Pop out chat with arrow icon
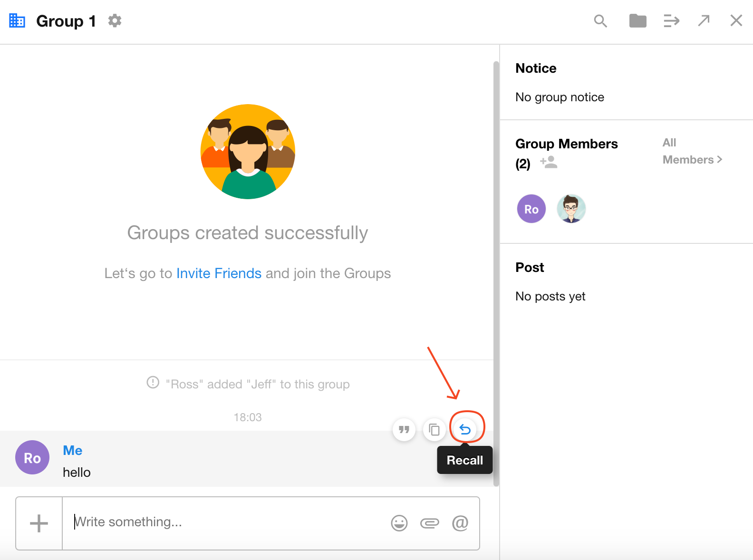753x560 pixels. coord(704,20)
